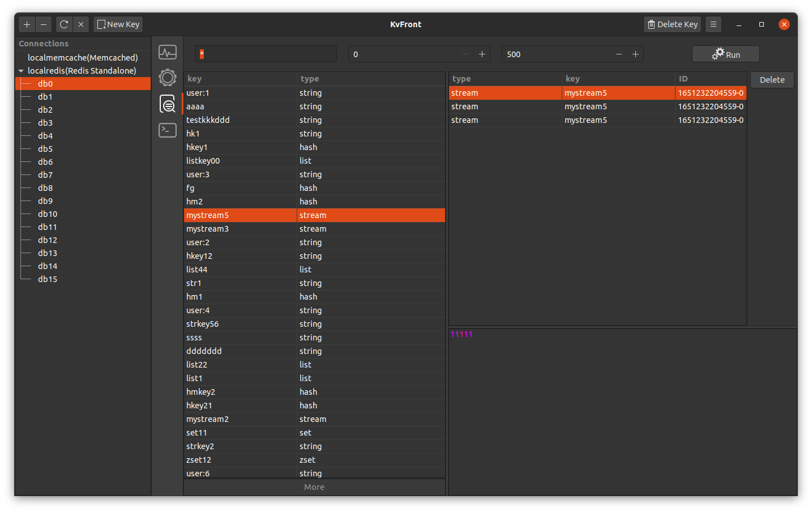Click the remove connection minus icon
812x512 pixels.
(x=44, y=24)
